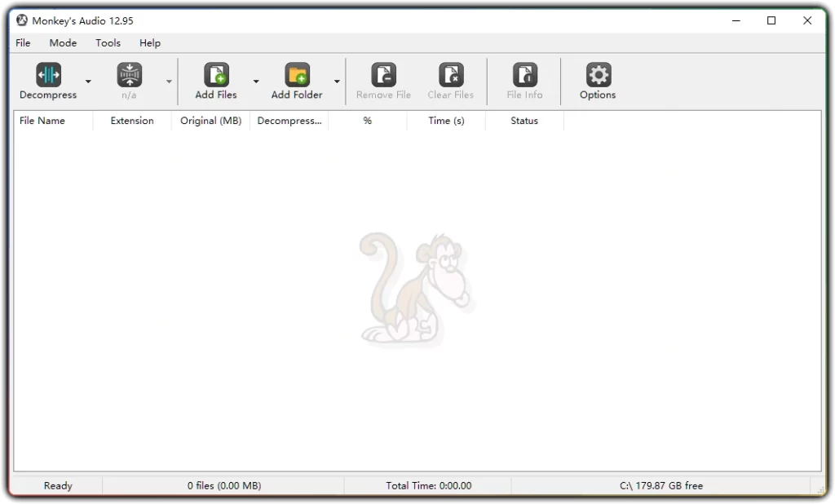Open the Mode menu
835x504 pixels.
click(63, 42)
